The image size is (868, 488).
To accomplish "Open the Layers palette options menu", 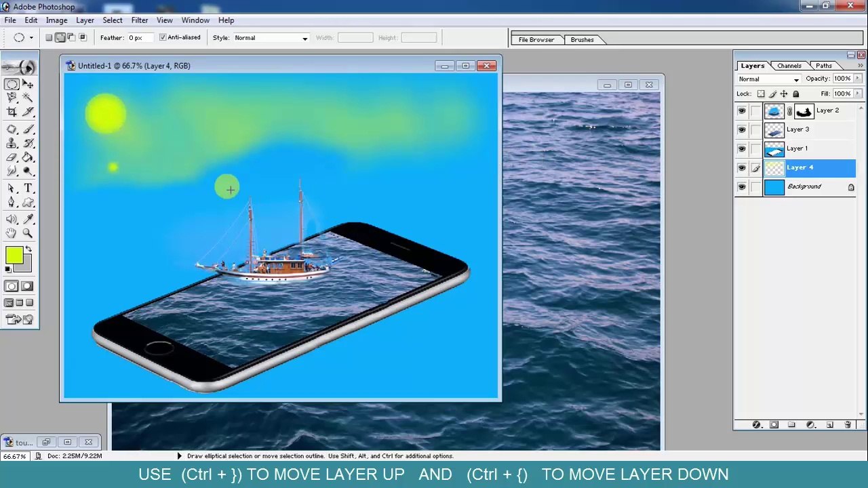I will tap(860, 66).
